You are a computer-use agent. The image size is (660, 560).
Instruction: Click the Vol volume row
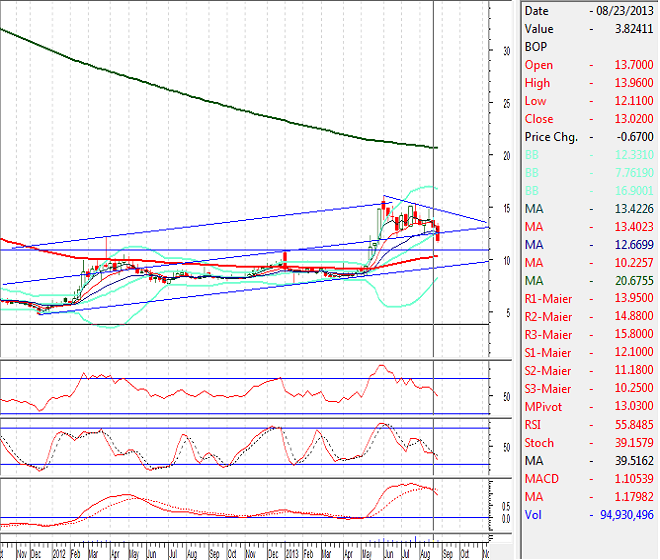(x=590, y=515)
